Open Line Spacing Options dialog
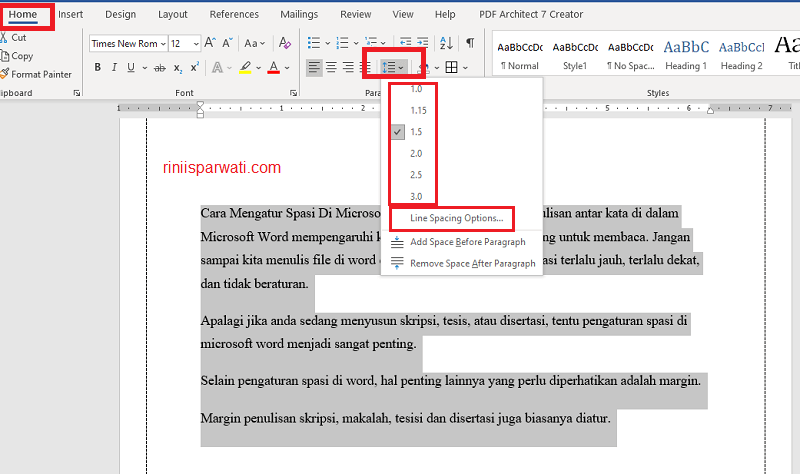This screenshot has width=800, height=474. click(462, 218)
